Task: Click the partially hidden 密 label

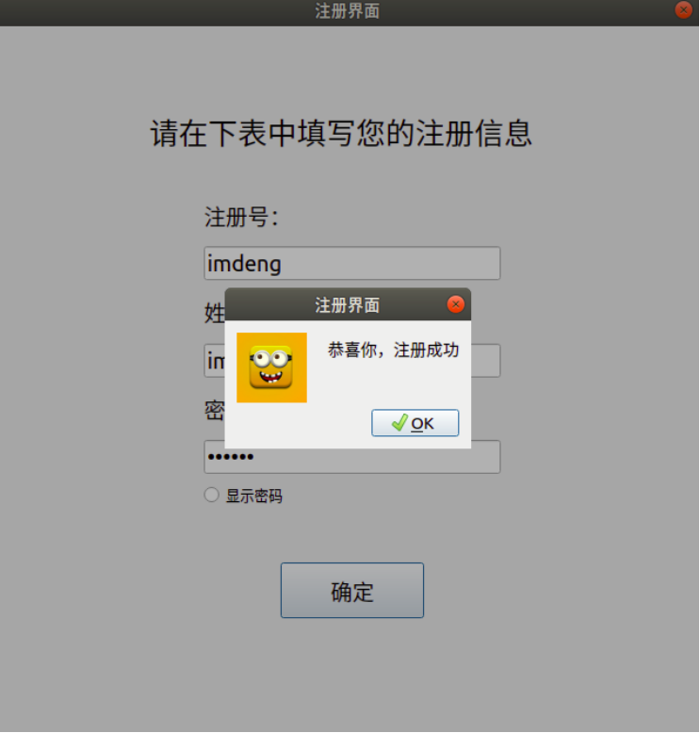Action: pyautogui.click(x=215, y=411)
